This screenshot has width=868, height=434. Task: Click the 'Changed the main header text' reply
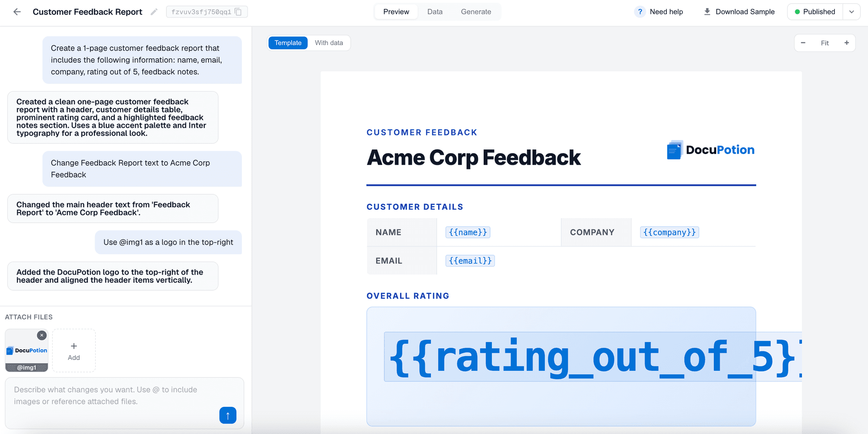point(113,209)
